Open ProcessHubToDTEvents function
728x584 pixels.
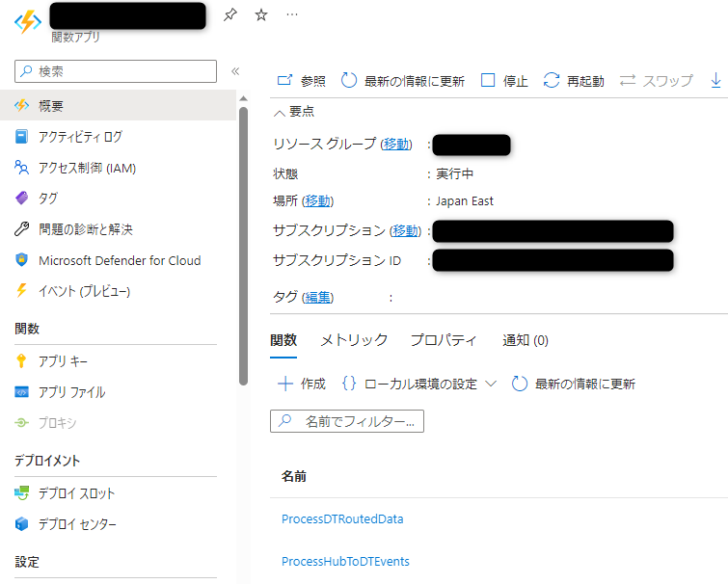[x=345, y=561]
